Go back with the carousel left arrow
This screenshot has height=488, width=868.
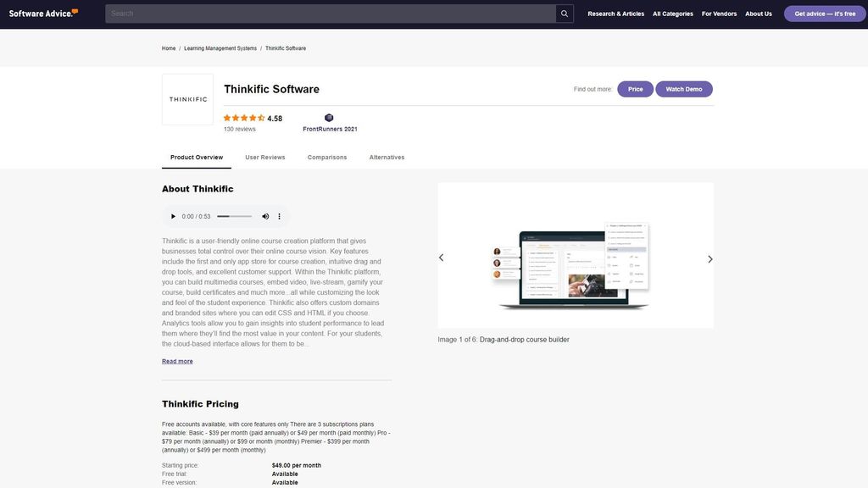(439, 256)
